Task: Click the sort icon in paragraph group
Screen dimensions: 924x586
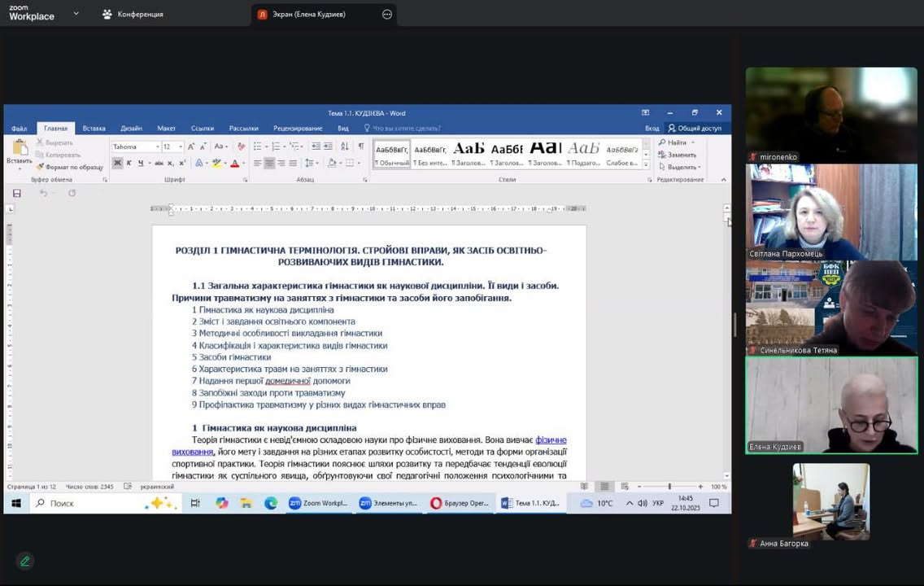Action: [x=344, y=146]
